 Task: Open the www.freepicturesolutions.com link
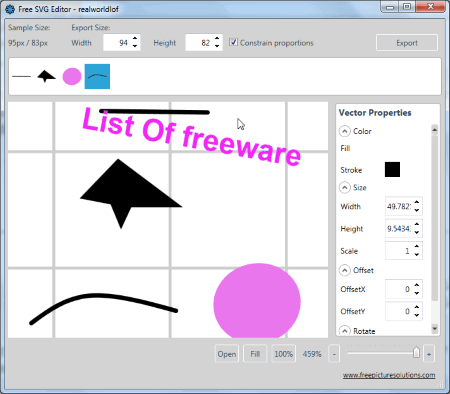click(x=389, y=375)
